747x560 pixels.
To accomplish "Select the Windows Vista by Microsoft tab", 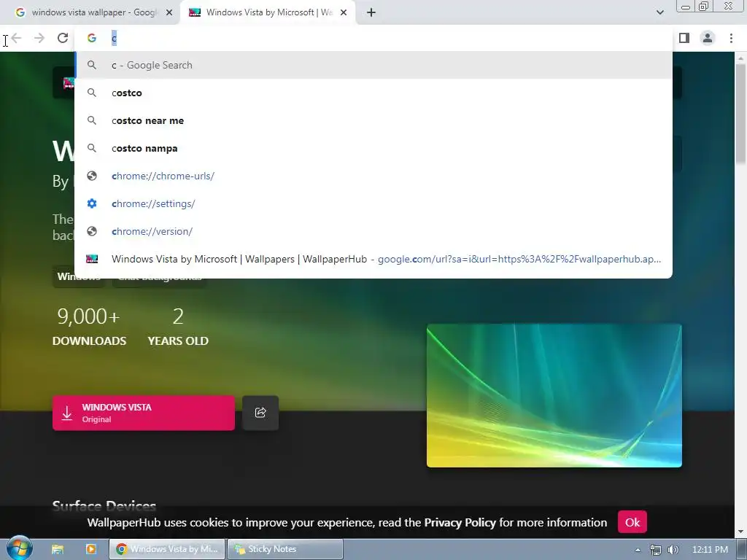I will coord(267,13).
